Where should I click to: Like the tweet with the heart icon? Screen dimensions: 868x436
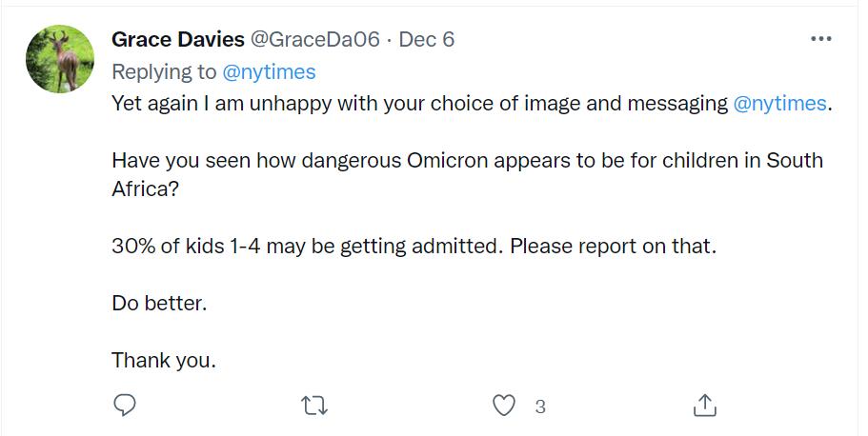(x=504, y=406)
